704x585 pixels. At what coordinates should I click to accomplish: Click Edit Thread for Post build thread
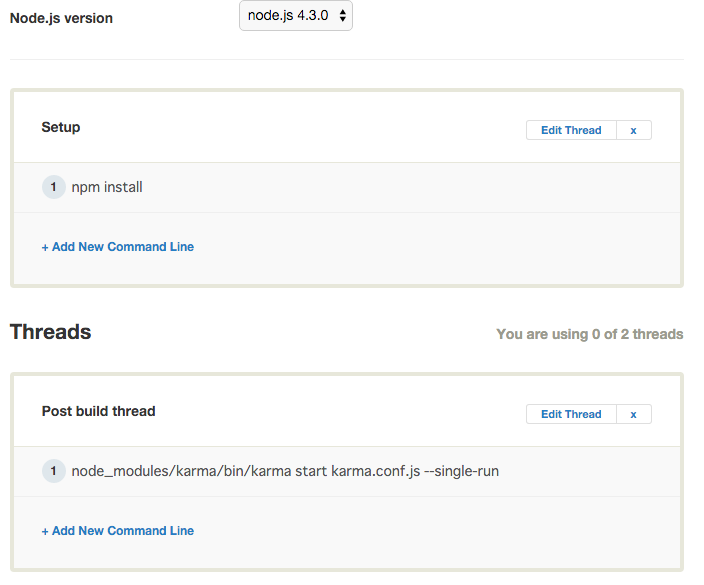tap(571, 414)
